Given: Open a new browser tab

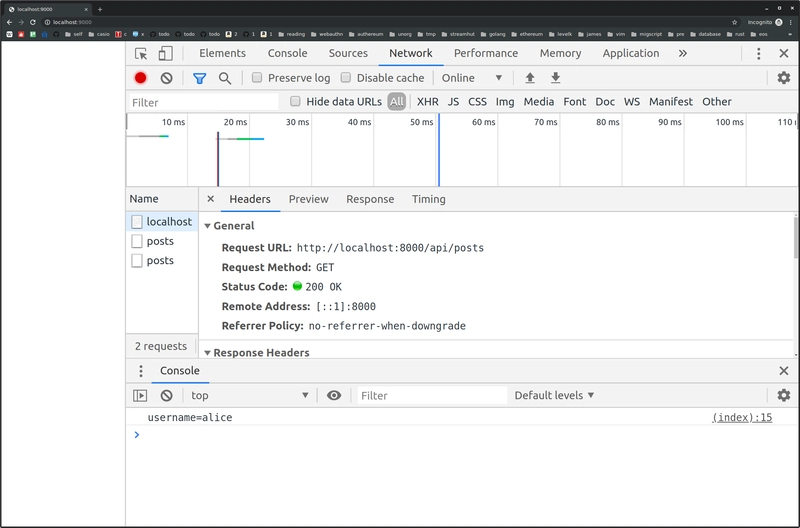Looking at the screenshot, I should [99, 9].
